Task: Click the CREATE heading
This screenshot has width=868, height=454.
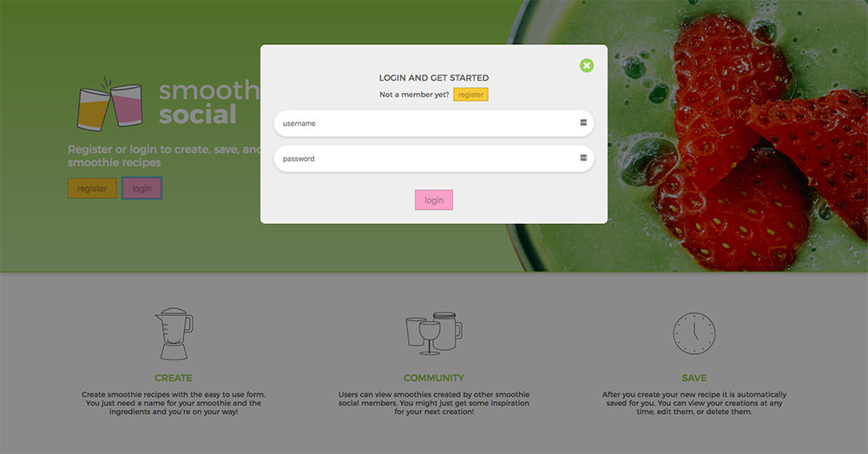Action: [174, 378]
